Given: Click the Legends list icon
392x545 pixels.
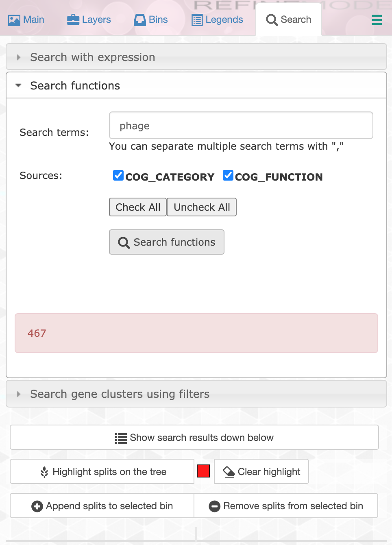Looking at the screenshot, I should (x=198, y=19).
